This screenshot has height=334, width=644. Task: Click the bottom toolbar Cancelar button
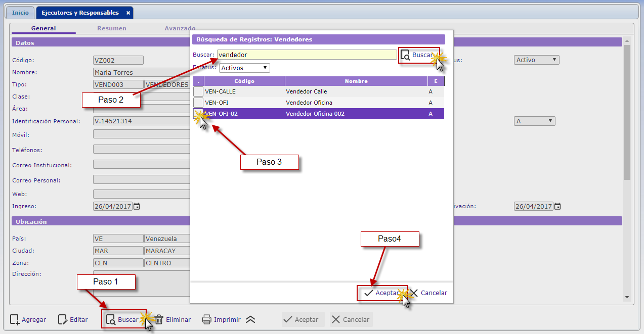point(351,319)
